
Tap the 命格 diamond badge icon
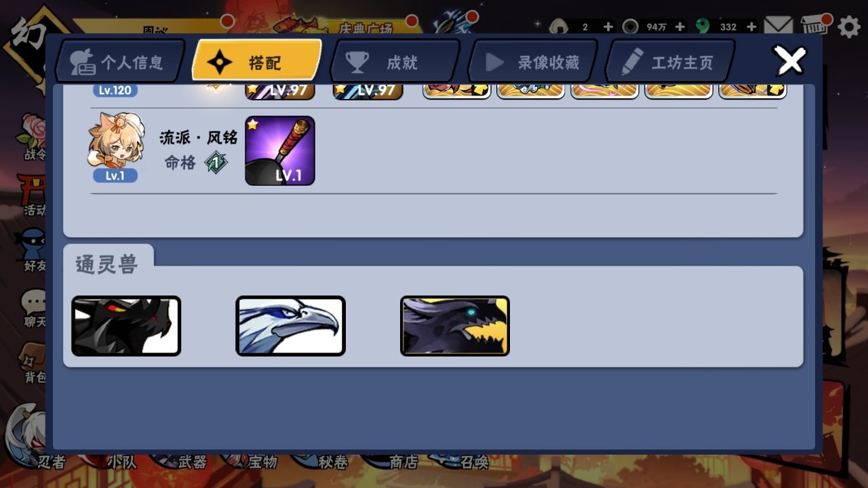pyautogui.click(x=216, y=163)
